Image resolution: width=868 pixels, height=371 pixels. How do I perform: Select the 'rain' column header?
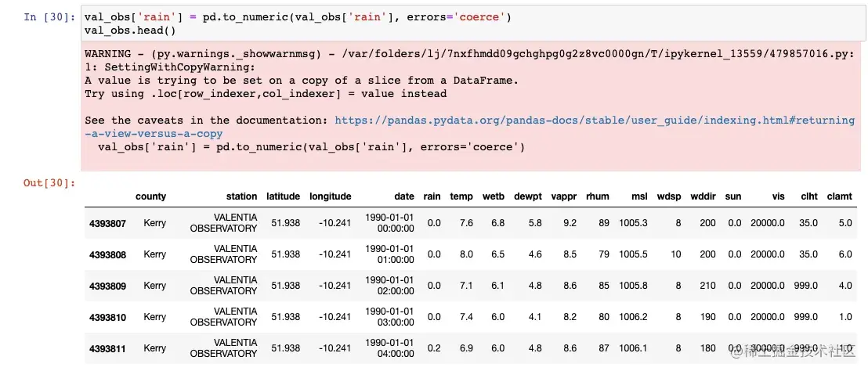tap(432, 196)
